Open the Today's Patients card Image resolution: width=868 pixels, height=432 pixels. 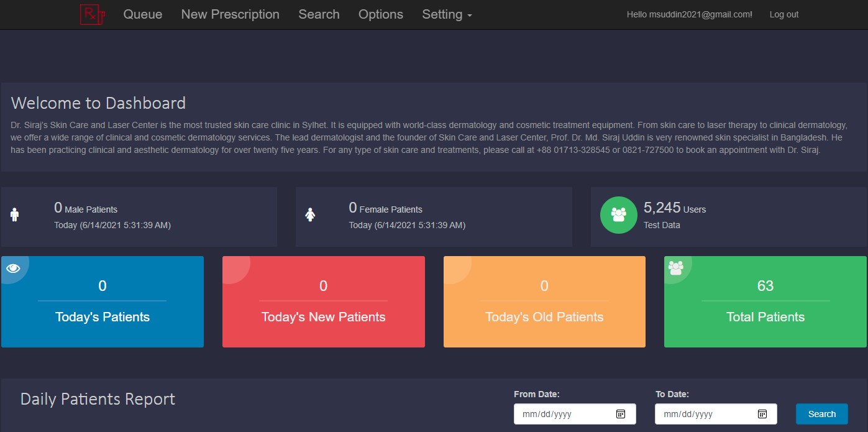103,302
